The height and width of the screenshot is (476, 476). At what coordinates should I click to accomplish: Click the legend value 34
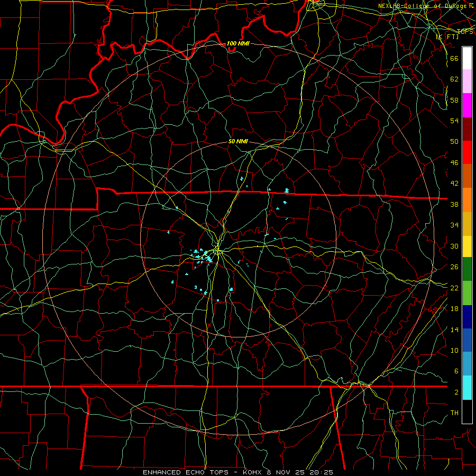coord(454,225)
